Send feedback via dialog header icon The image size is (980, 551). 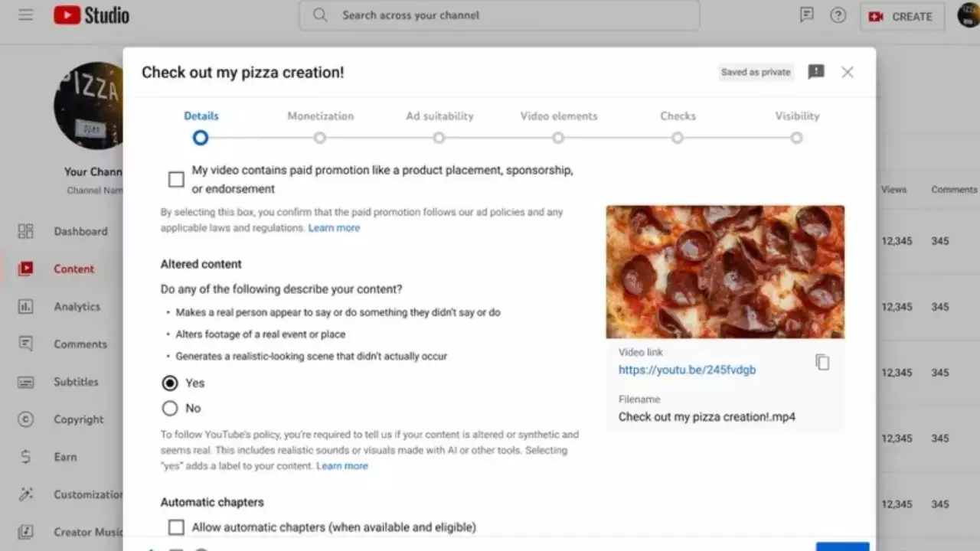tap(815, 71)
